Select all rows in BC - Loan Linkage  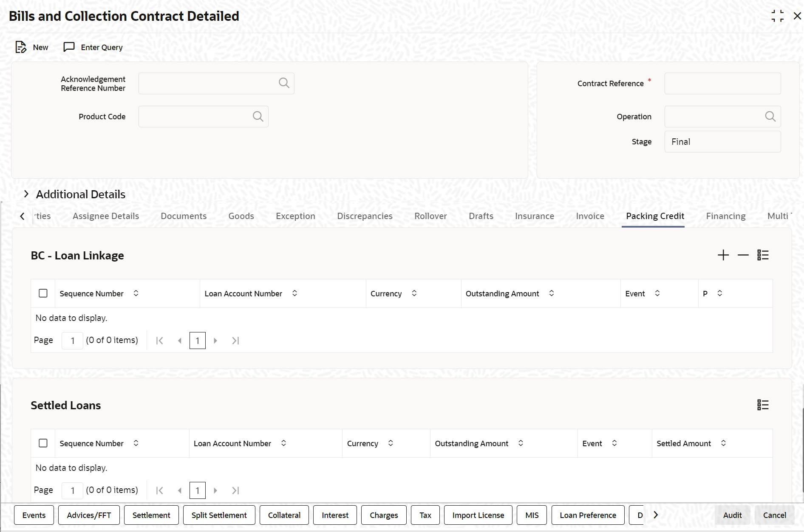43,293
